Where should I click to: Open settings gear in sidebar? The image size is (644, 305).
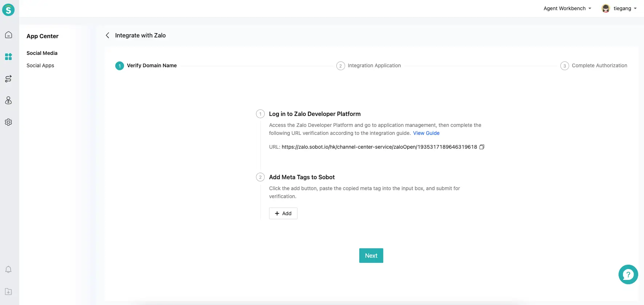(8, 122)
